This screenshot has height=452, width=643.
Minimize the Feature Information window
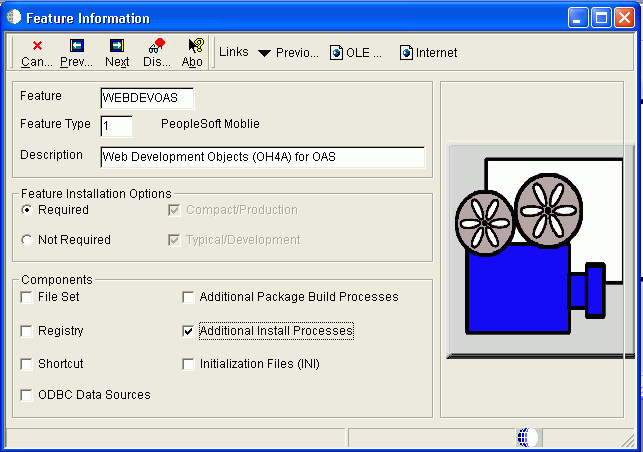click(578, 18)
